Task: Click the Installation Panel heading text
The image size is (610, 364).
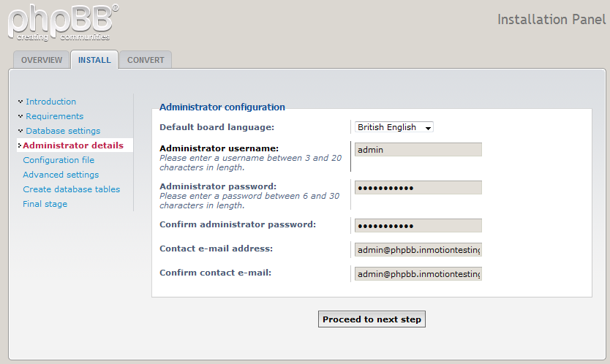Action: 551,19
